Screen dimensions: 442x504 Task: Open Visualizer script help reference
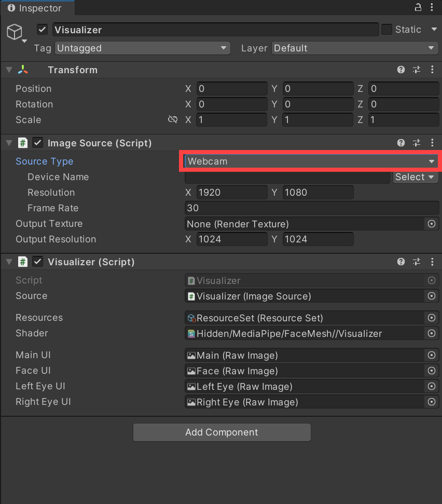(x=401, y=262)
